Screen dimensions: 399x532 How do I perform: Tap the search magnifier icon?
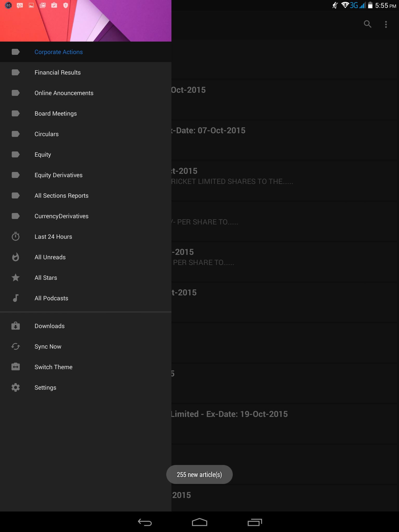point(367,24)
